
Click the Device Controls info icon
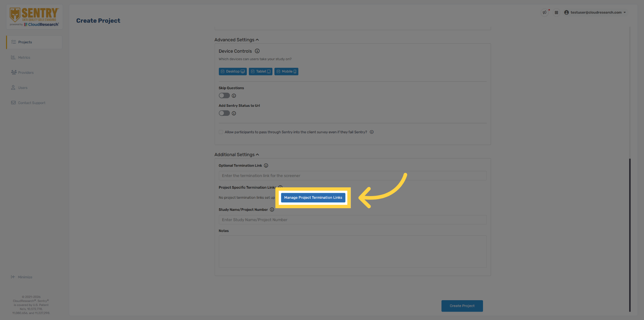257,51
